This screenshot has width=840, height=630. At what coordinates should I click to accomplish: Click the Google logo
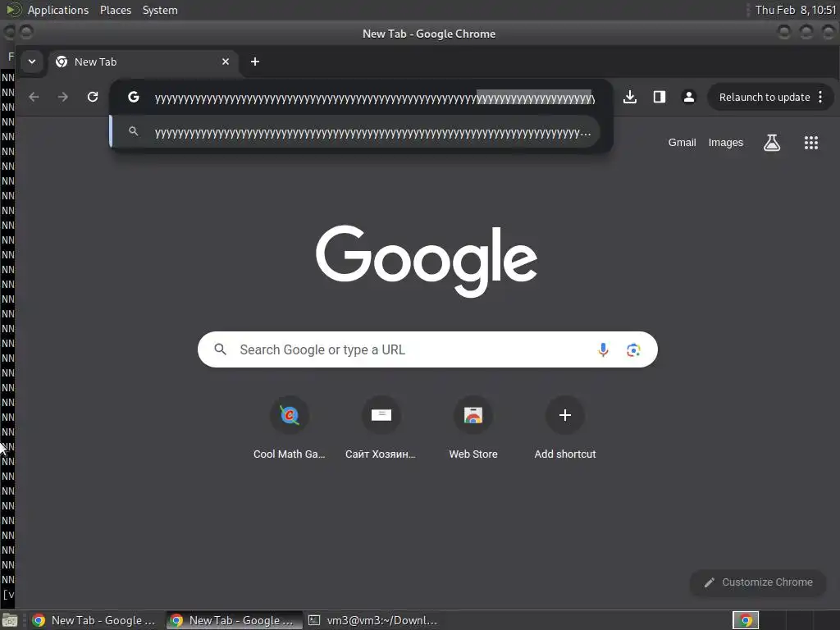(x=427, y=261)
